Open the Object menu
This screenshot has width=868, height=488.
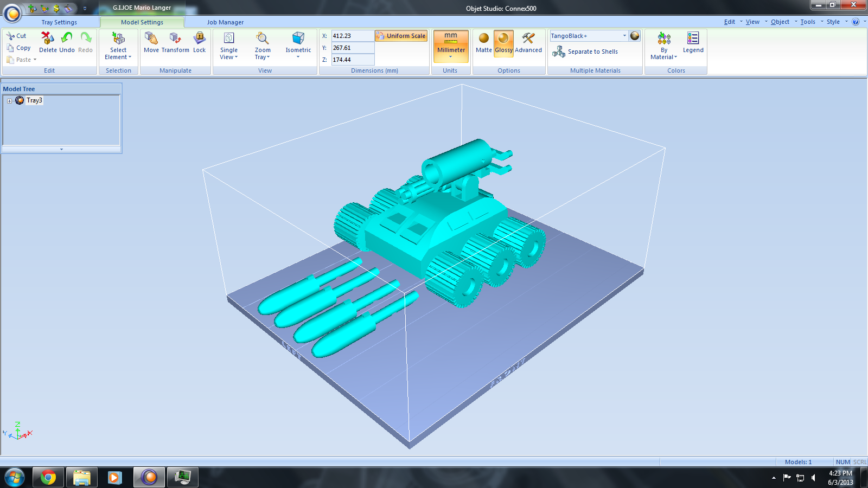pyautogui.click(x=780, y=22)
